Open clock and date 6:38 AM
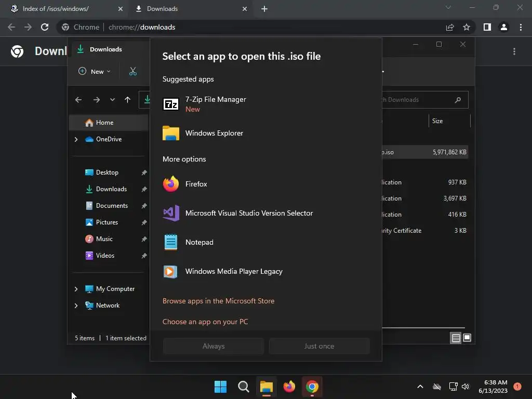This screenshot has width=532, height=399. click(x=493, y=387)
